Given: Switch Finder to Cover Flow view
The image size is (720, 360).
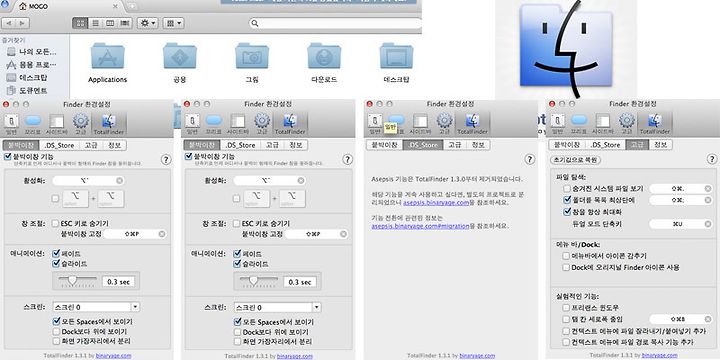Looking at the screenshot, I should point(125,23).
